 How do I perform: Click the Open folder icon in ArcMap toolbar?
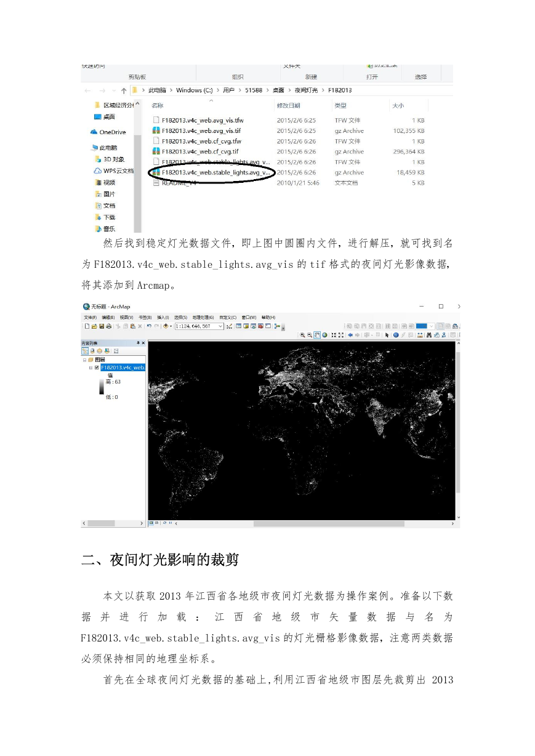94,326
